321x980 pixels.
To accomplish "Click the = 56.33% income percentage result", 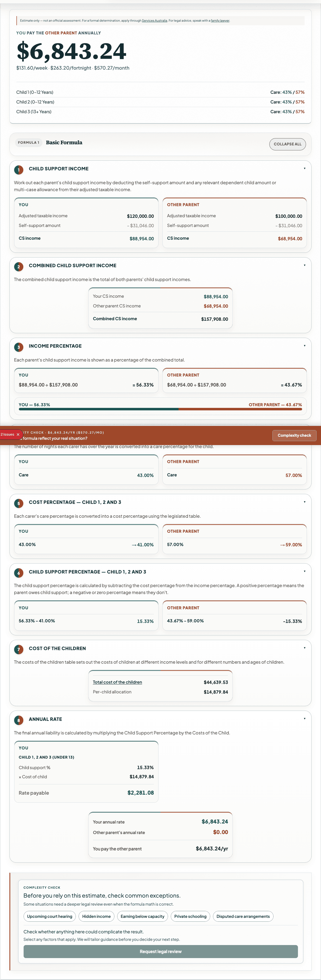I will 143,385.
